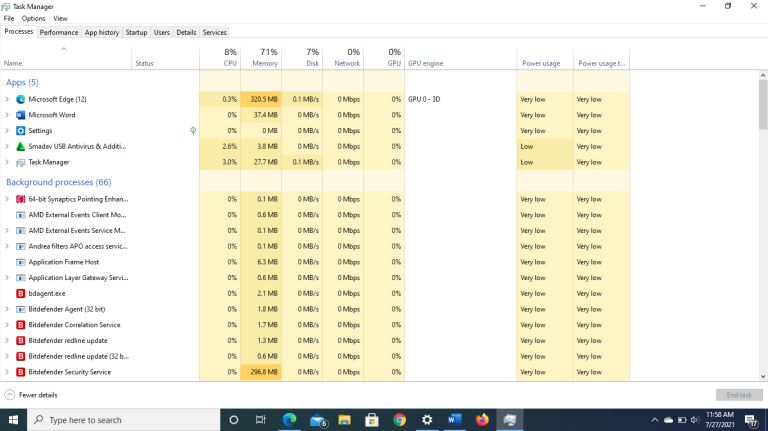The image size is (768, 431).
Task: Switch to the Performance tab
Action: point(59,32)
